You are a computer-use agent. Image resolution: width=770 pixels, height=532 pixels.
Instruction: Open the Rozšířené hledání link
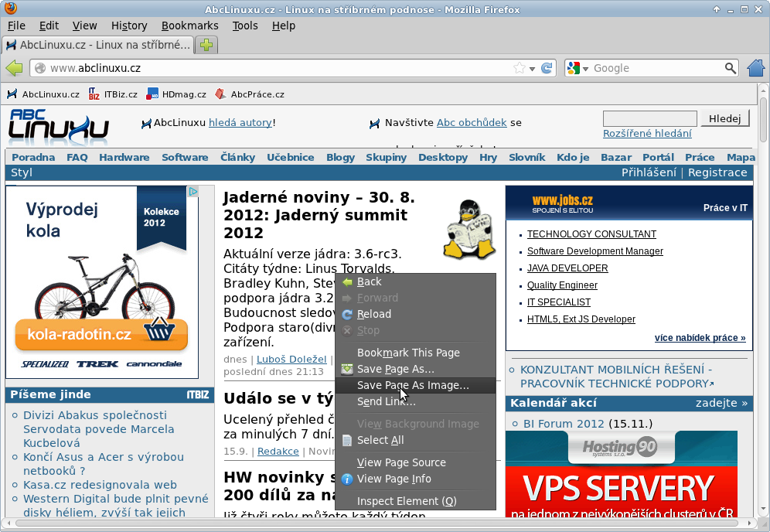(647, 134)
